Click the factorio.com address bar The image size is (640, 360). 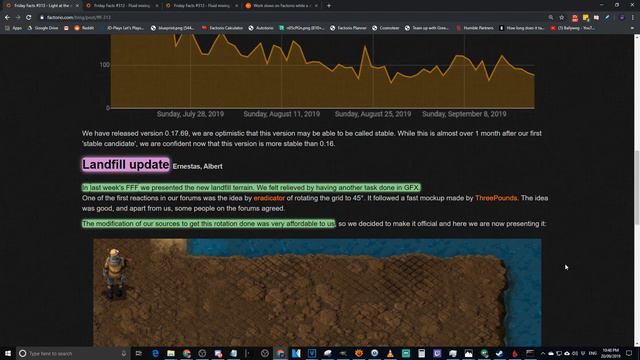(x=290, y=18)
